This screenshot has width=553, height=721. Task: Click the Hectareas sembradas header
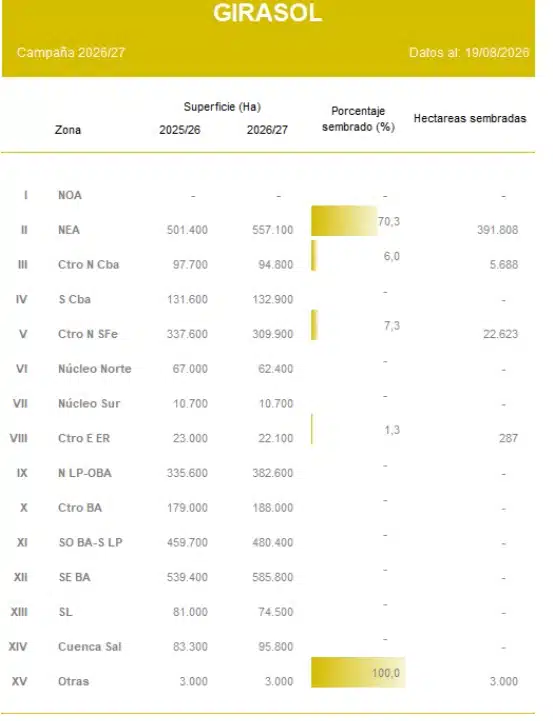pos(470,119)
